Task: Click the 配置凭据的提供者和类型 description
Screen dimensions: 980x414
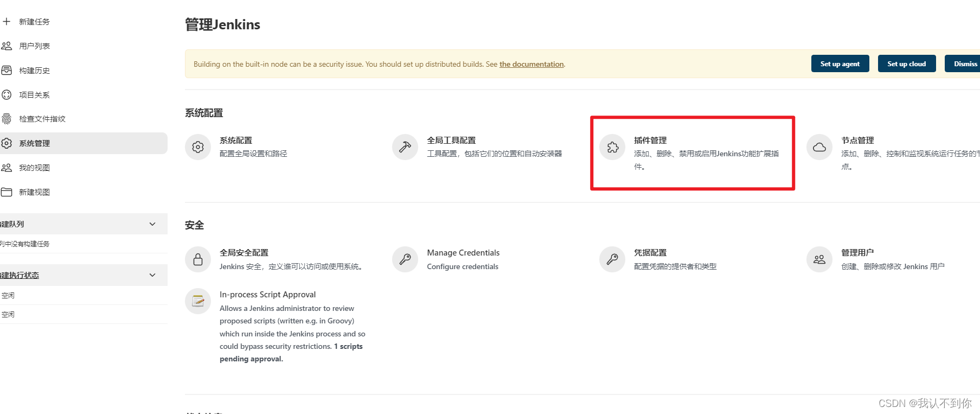Action: tap(675, 266)
